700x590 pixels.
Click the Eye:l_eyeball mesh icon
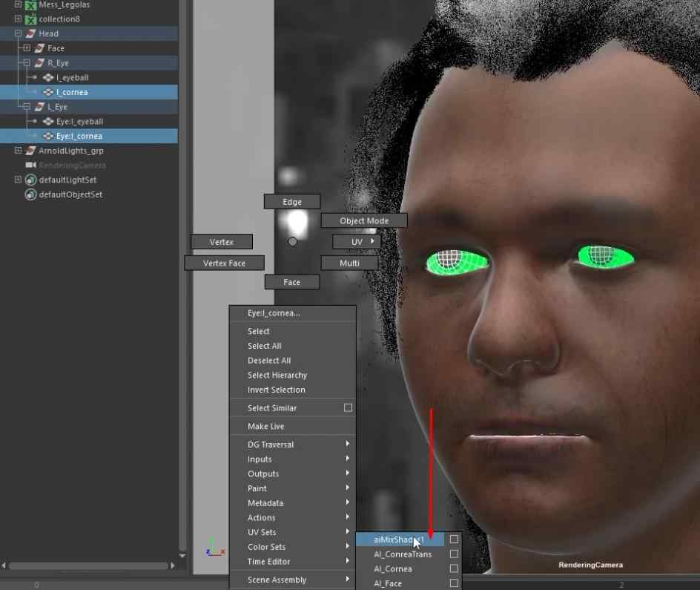tap(48, 122)
